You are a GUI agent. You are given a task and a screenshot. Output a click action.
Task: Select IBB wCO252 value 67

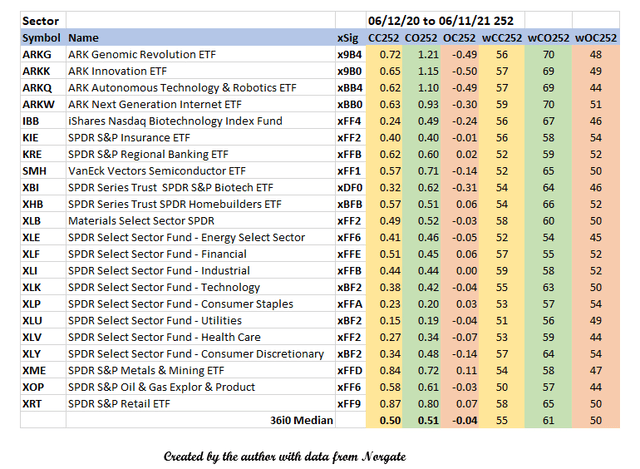click(x=548, y=121)
